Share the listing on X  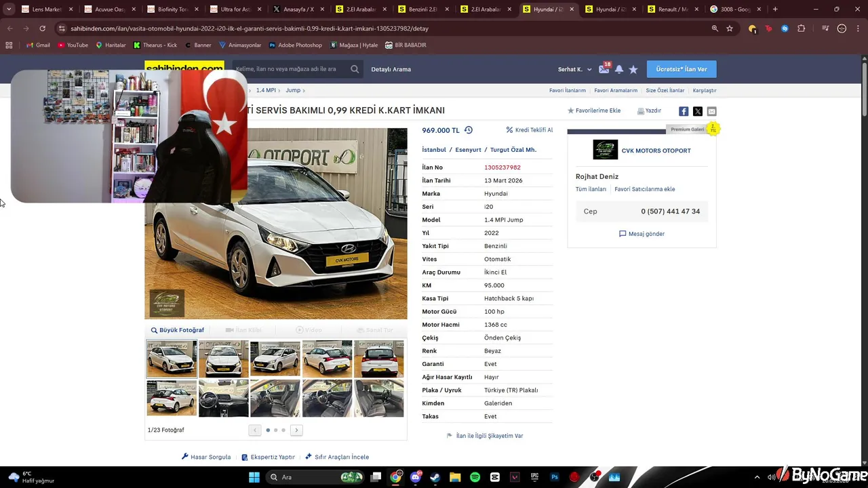[698, 111]
